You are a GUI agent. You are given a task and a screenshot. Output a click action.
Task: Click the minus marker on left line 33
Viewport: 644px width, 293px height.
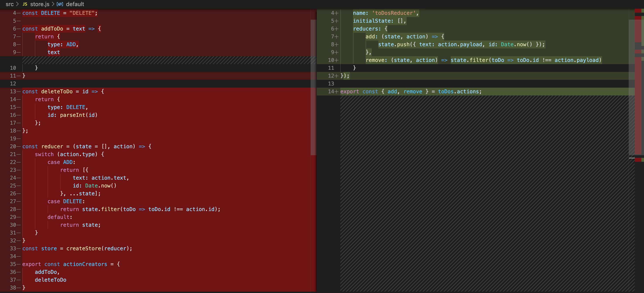click(19, 249)
